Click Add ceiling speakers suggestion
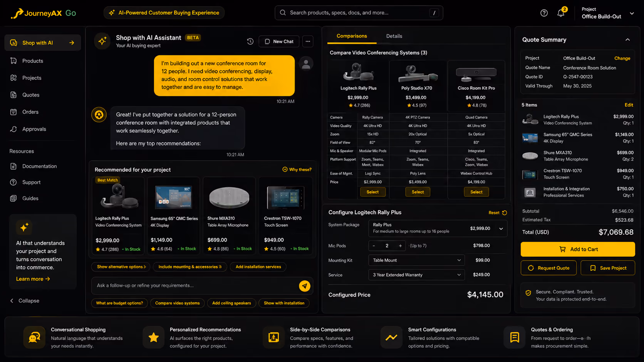 point(231,303)
